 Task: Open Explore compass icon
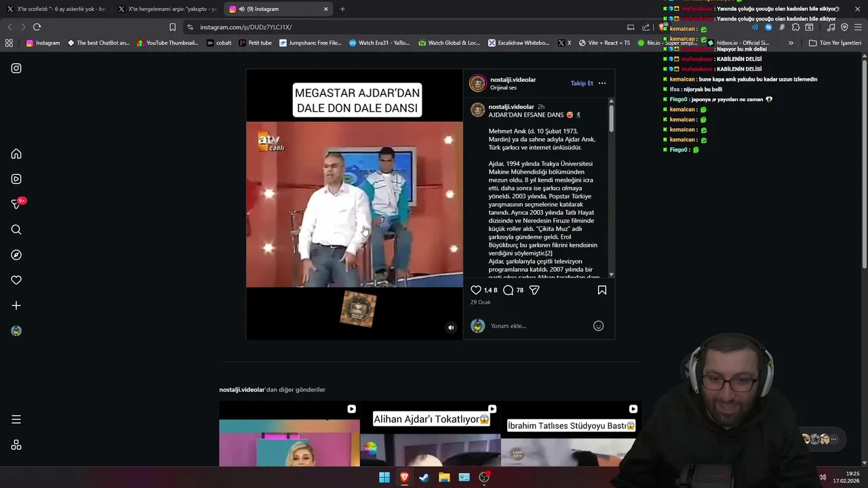(16, 255)
